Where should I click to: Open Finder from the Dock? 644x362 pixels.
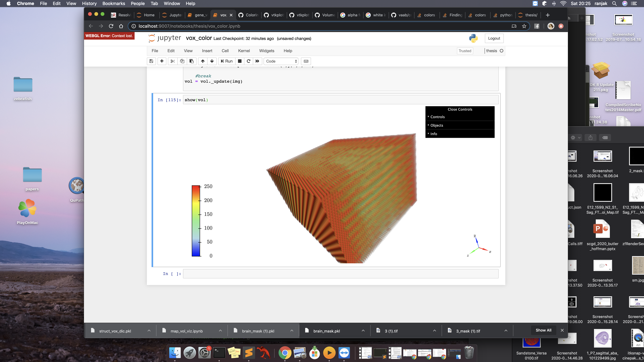pos(175,353)
